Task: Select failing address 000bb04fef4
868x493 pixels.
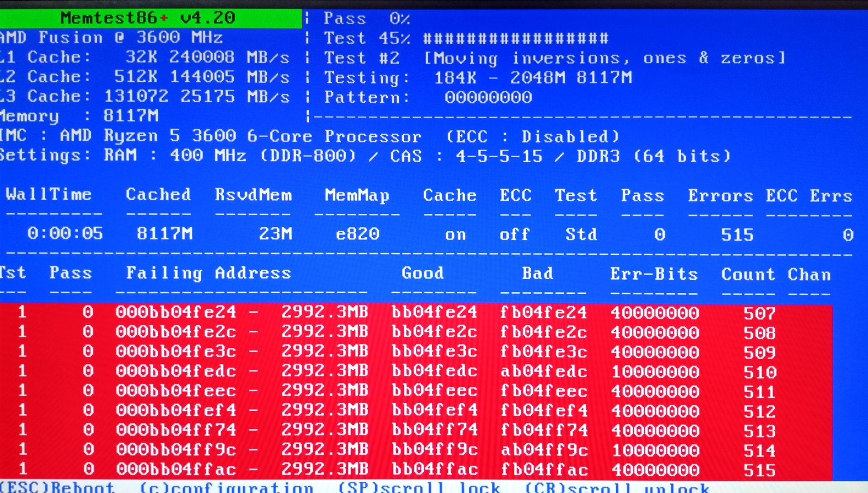Action: coord(175,410)
